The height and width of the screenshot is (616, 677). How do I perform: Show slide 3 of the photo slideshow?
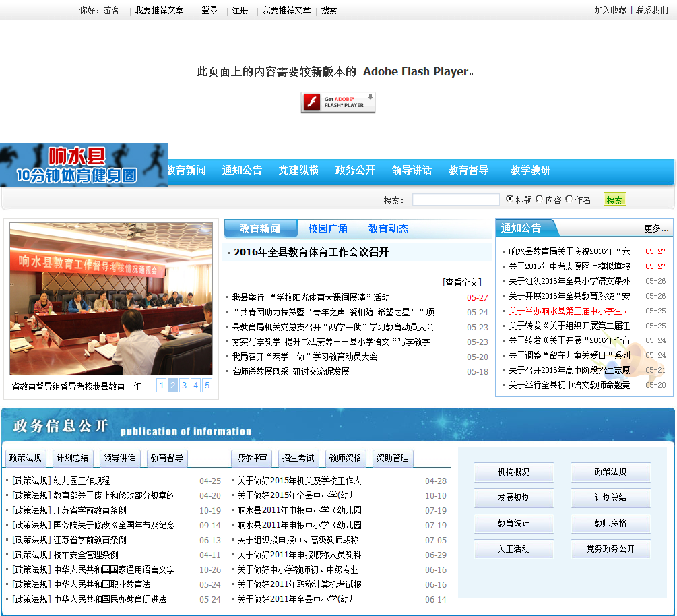click(x=185, y=386)
